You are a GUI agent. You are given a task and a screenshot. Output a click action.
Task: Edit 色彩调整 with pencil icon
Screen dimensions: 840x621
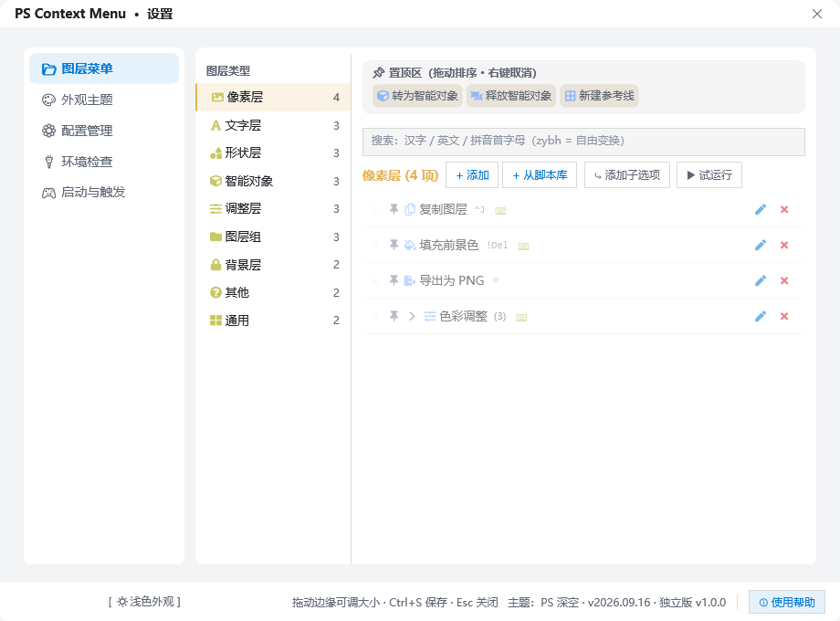[761, 316]
